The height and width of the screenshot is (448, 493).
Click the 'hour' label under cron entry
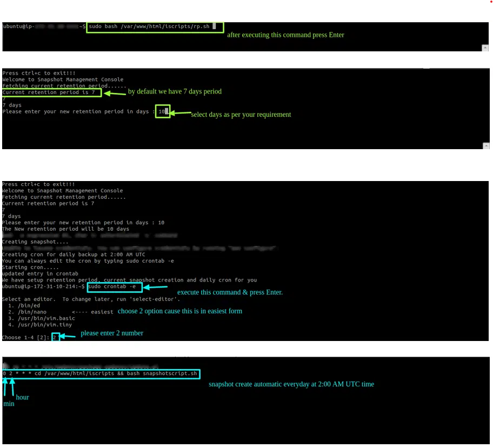tap(22, 397)
